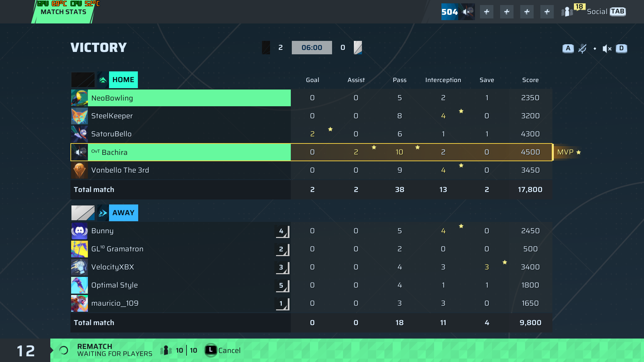Open NeoBowling's toucan avatar
The height and width of the screenshot is (362, 644).
(x=79, y=98)
